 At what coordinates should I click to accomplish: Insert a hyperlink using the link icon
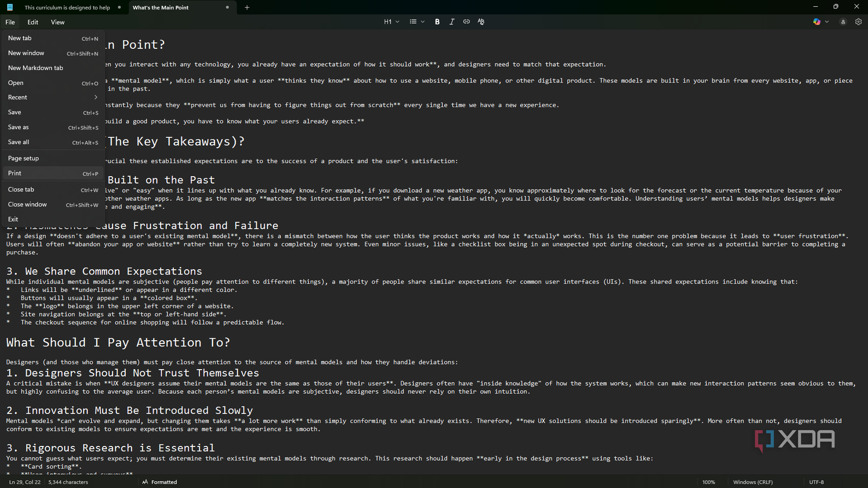click(x=466, y=22)
